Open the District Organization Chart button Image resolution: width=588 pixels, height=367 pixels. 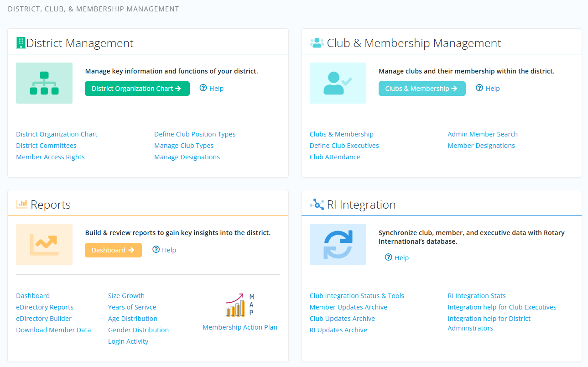(137, 89)
